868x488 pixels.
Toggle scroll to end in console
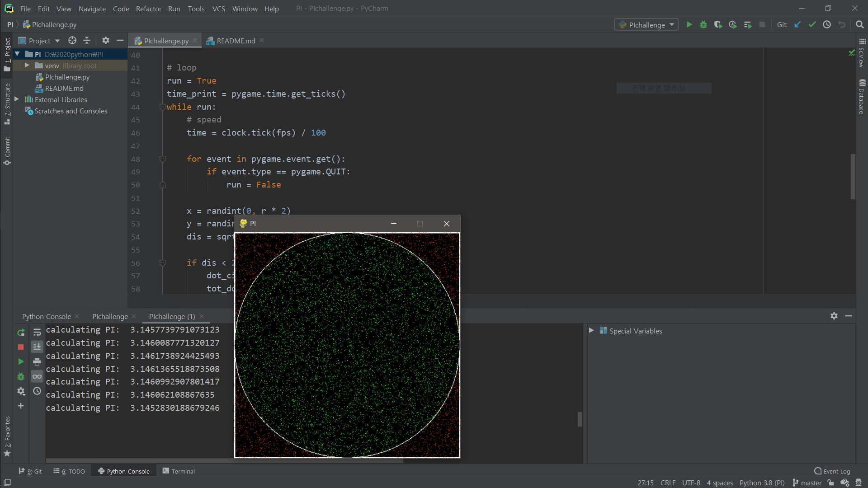(x=37, y=347)
